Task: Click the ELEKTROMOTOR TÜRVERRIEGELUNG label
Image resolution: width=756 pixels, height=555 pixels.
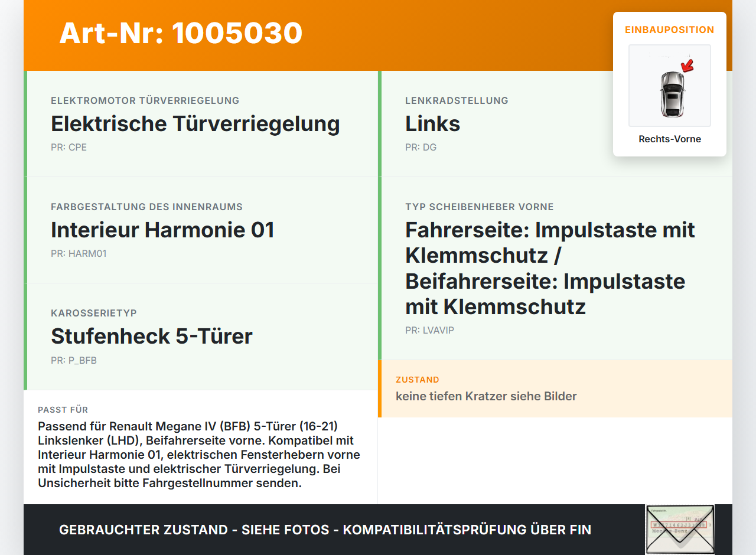Action: [145, 100]
